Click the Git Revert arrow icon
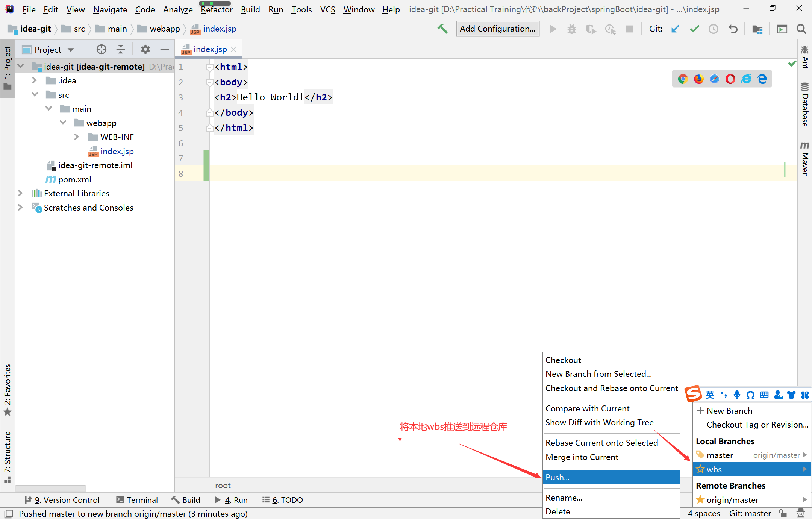Screen dimensions: 812x519 (x=733, y=29)
